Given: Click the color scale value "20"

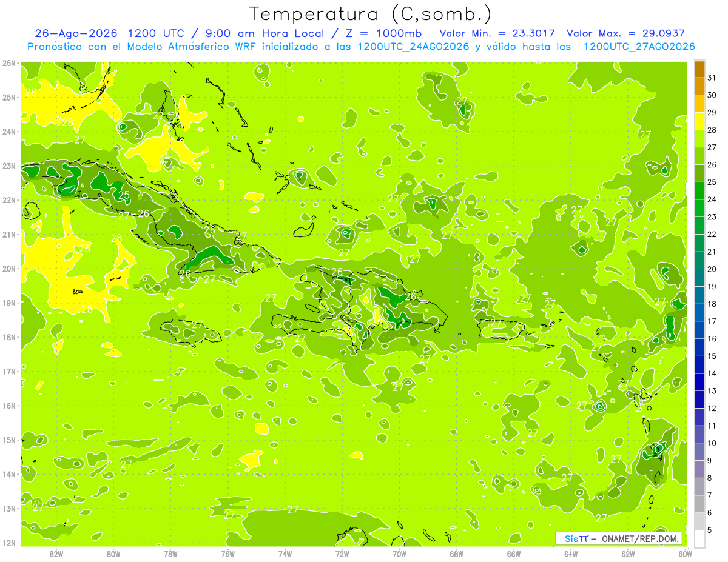Looking at the screenshot, I should (x=712, y=269).
